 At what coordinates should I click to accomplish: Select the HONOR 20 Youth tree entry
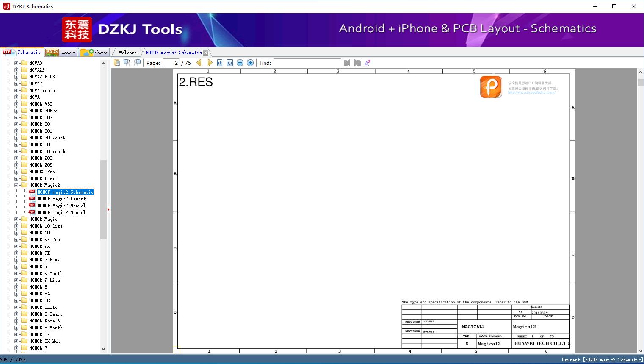pos(47,151)
